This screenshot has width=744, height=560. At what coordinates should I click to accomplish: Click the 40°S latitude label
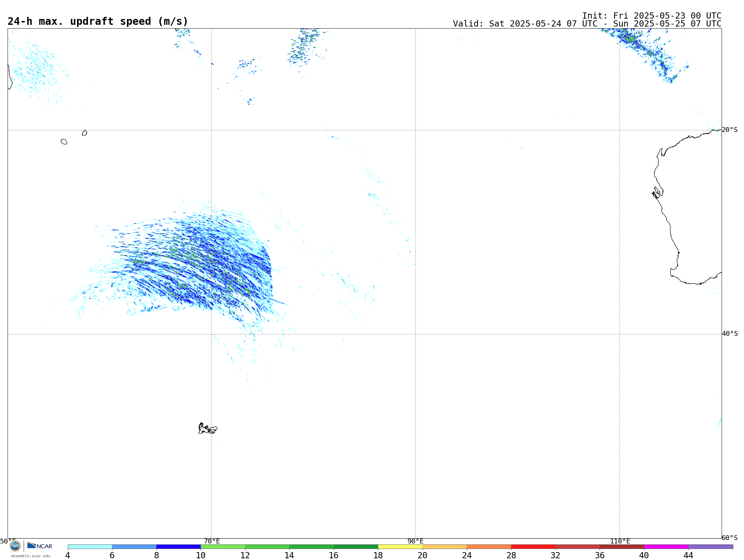(730, 334)
